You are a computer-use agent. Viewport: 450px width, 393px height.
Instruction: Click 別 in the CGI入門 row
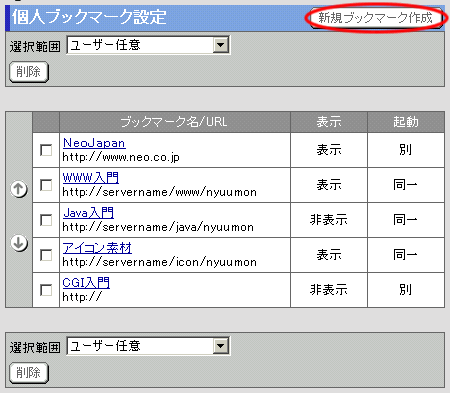coord(406,290)
